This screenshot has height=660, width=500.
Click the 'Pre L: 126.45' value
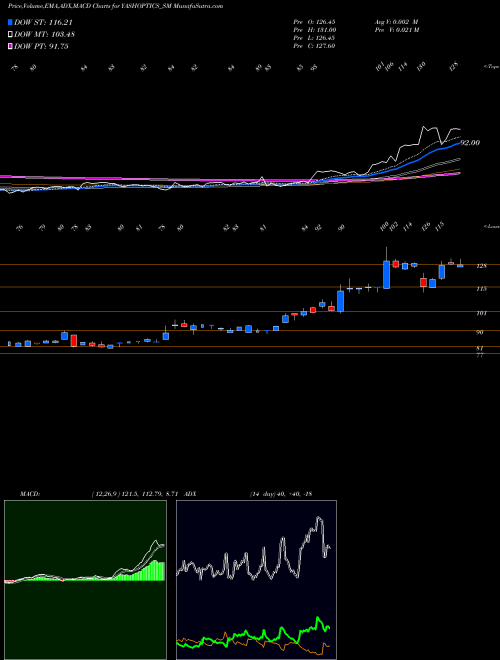click(314, 38)
